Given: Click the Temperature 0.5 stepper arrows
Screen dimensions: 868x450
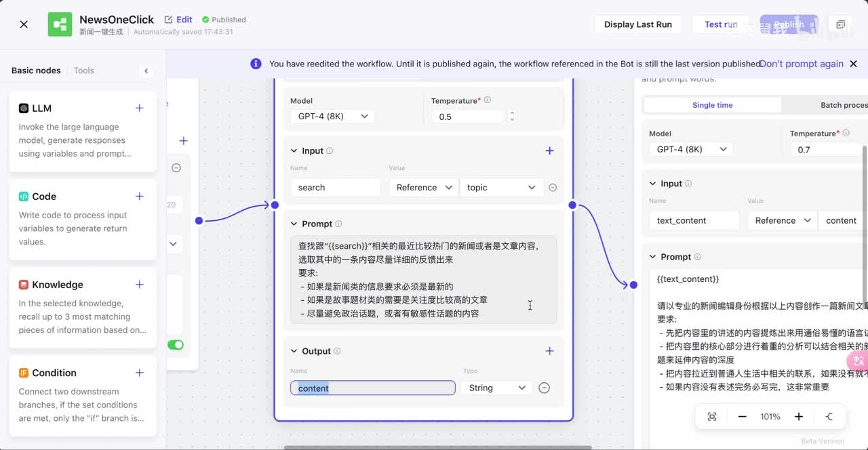Looking at the screenshot, I should click(x=512, y=117).
